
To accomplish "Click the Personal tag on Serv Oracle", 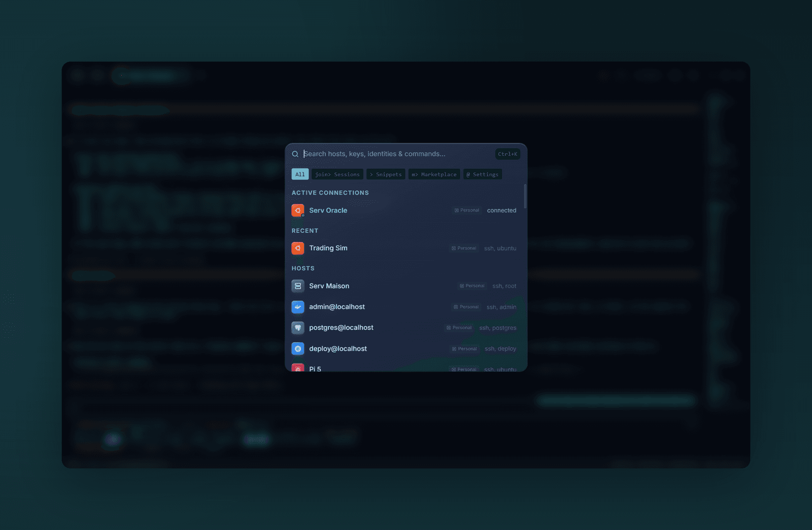I will [467, 210].
